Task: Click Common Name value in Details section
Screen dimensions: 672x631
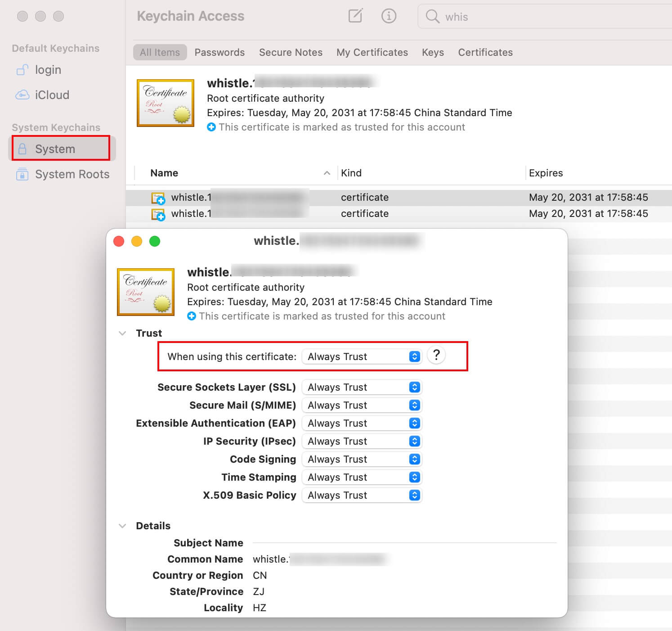Action: (x=319, y=559)
